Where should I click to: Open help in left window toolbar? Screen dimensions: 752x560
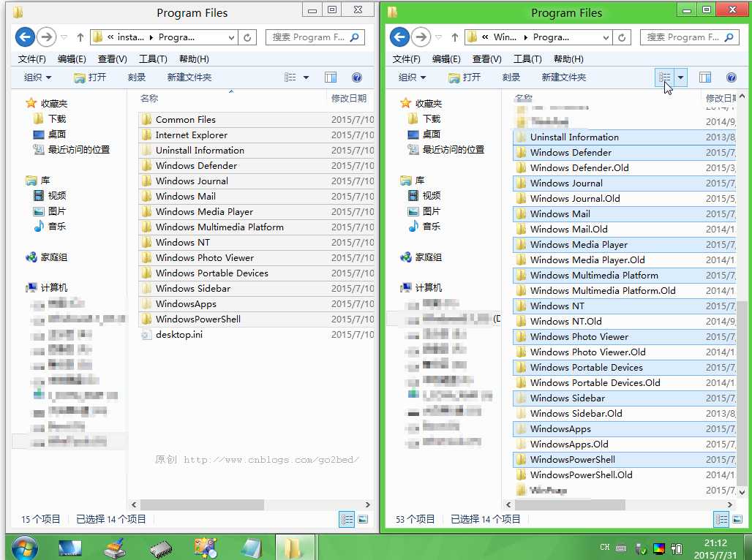tap(356, 77)
